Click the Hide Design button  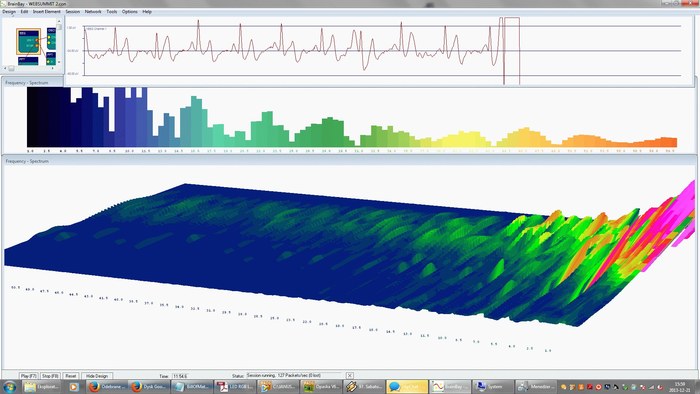point(97,376)
